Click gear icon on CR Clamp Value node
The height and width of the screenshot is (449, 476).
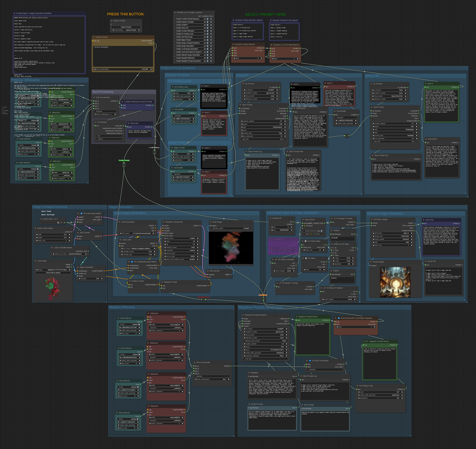(306, 241)
